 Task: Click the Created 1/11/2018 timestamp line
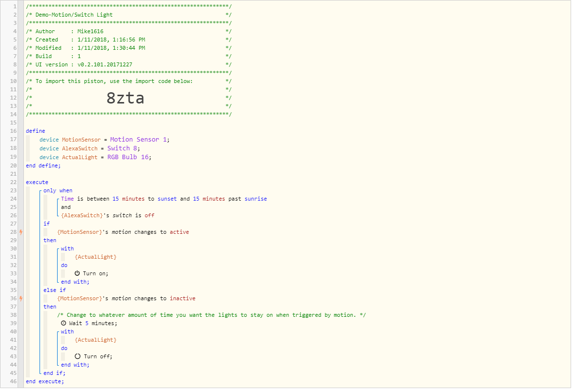pos(90,40)
